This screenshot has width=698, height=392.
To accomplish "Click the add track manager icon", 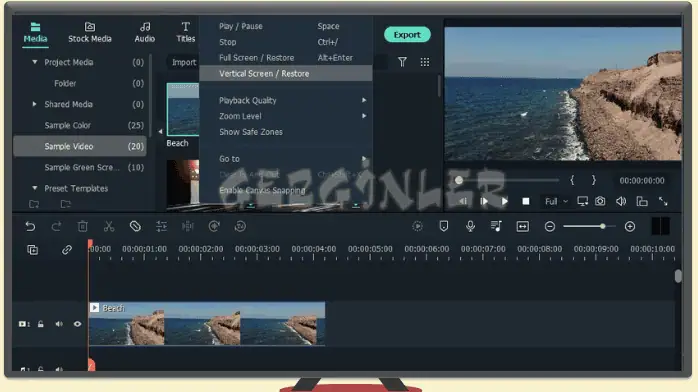I will tap(32, 250).
